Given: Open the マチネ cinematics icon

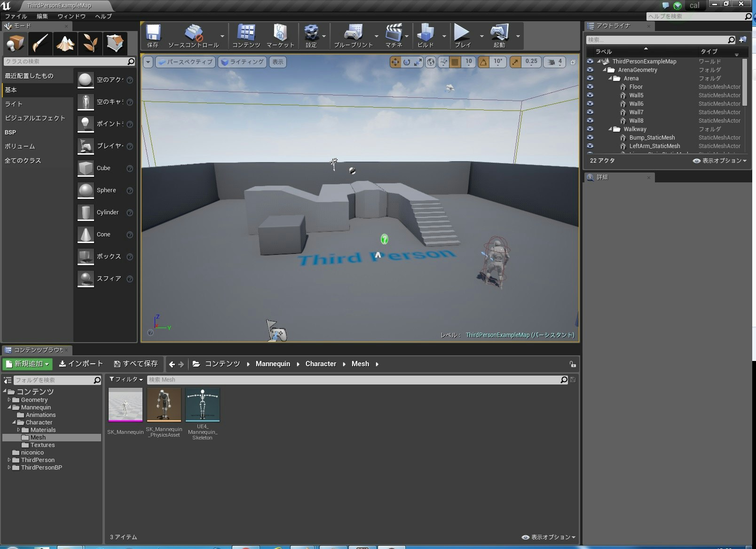Looking at the screenshot, I should 394,36.
